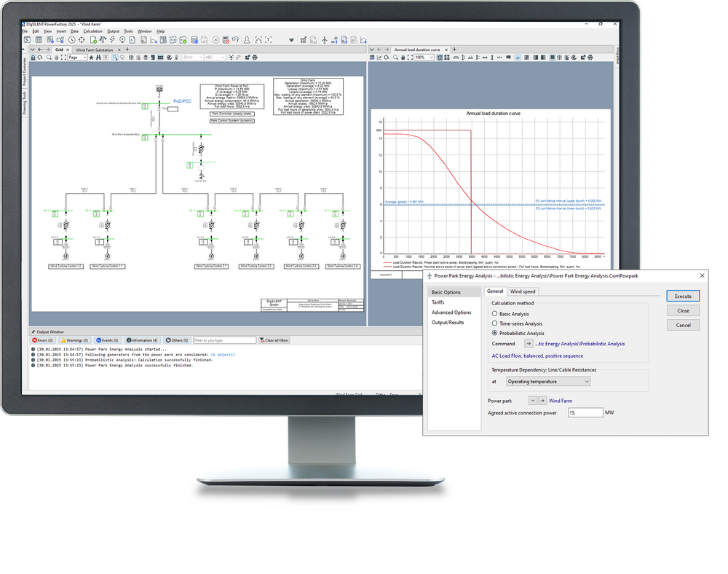The width and height of the screenshot is (728, 574).
Task: Select Advanced Options in dialog sidebar
Action: [456, 312]
